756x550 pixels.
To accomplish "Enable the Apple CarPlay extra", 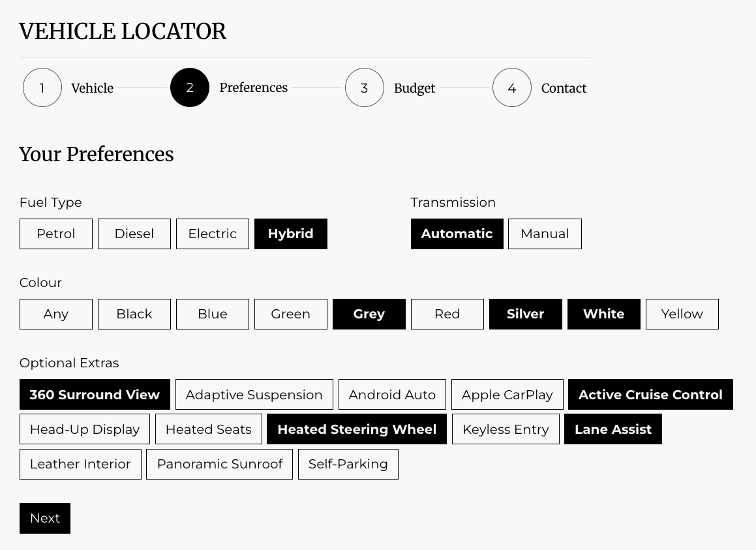I will (507, 395).
